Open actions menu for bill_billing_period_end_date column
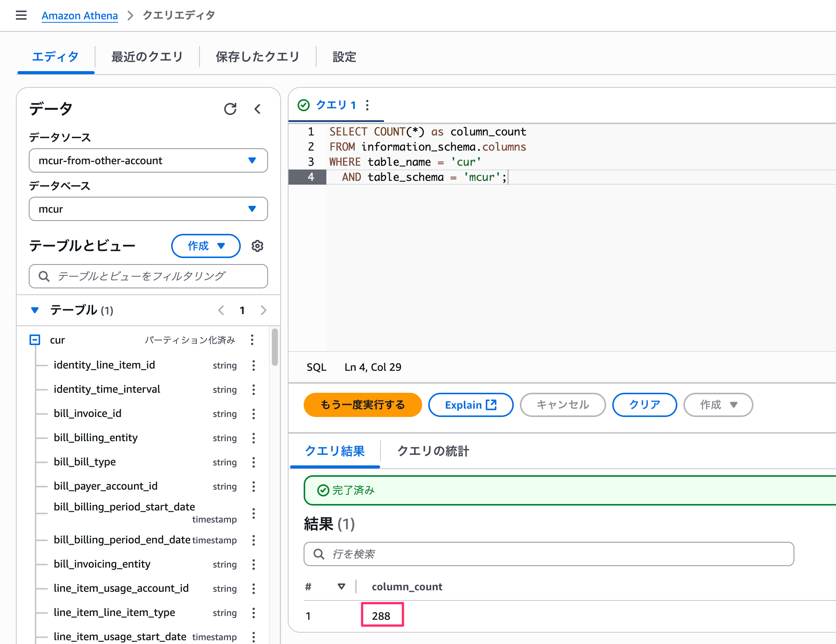The width and height of the screenshot is (836, 644). (253, 540)
